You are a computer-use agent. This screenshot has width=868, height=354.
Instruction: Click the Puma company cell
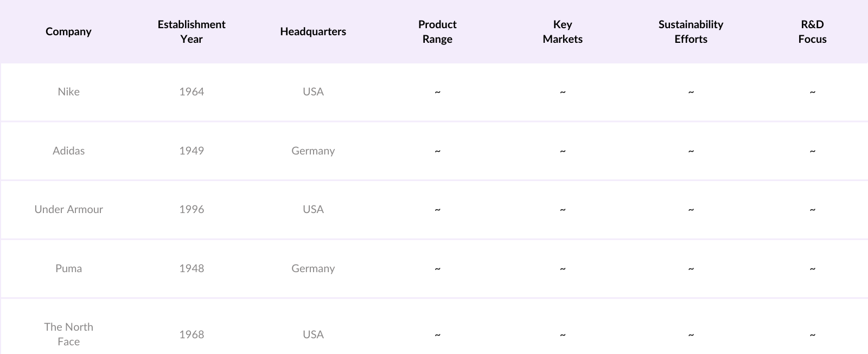tap(68, 268)
